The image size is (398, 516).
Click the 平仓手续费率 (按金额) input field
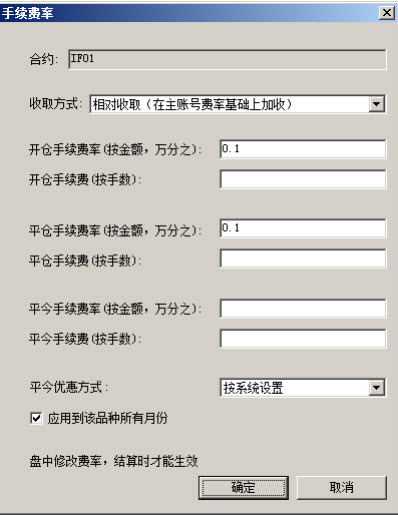tap(303, 228)
